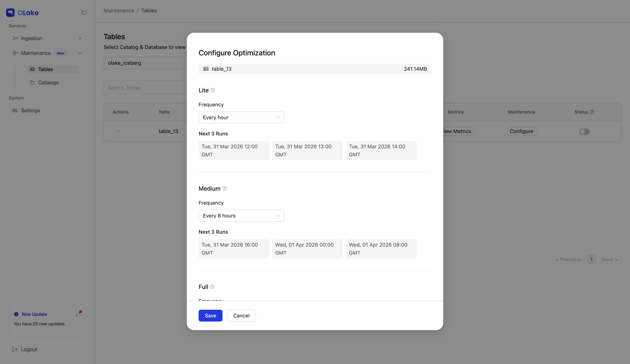Click the Full help question icon
Image resolution: width=630 pixels, height=364 pixels.
point(212,287)
